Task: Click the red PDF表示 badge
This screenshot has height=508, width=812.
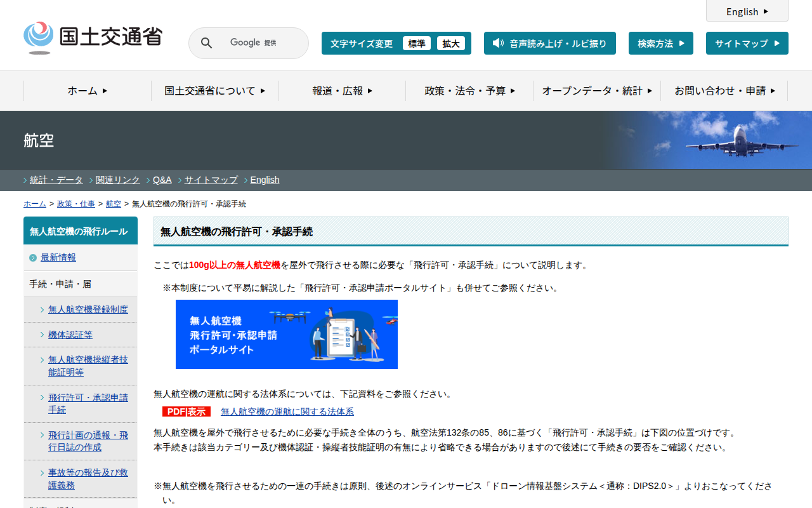Action: (x=187, y=411)
